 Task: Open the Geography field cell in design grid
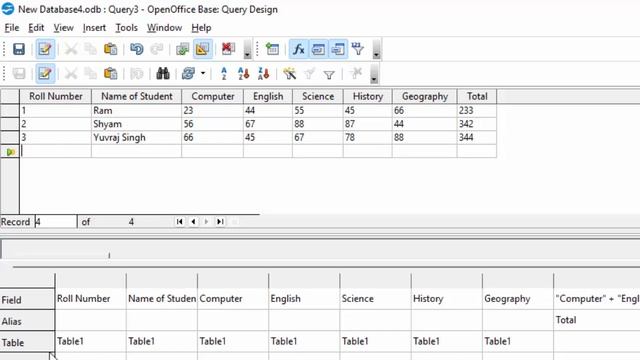518,299
